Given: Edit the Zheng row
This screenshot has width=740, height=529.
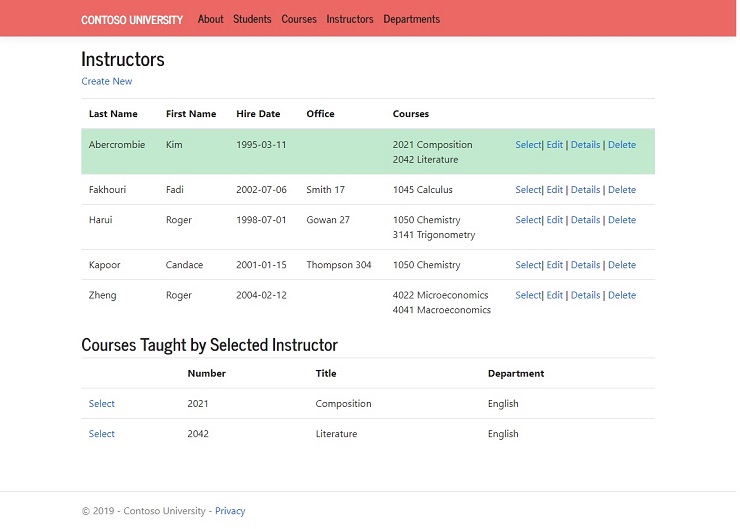Looking at the screenshot, I should pyautogui.click(x=555, y=295).
